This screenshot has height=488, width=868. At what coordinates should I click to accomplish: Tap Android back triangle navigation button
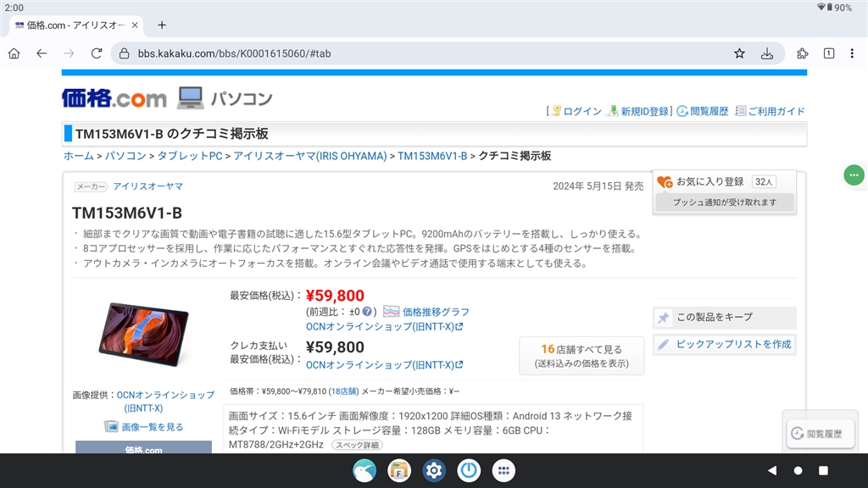click(772, 470)
